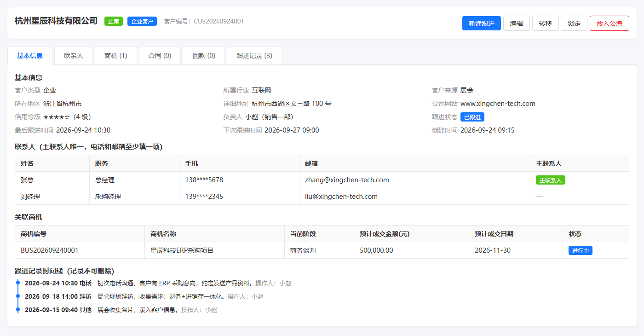Screen dimensions: 644x336
Task: Click the 新建跟进 button
Action: [x=481, y=23]
